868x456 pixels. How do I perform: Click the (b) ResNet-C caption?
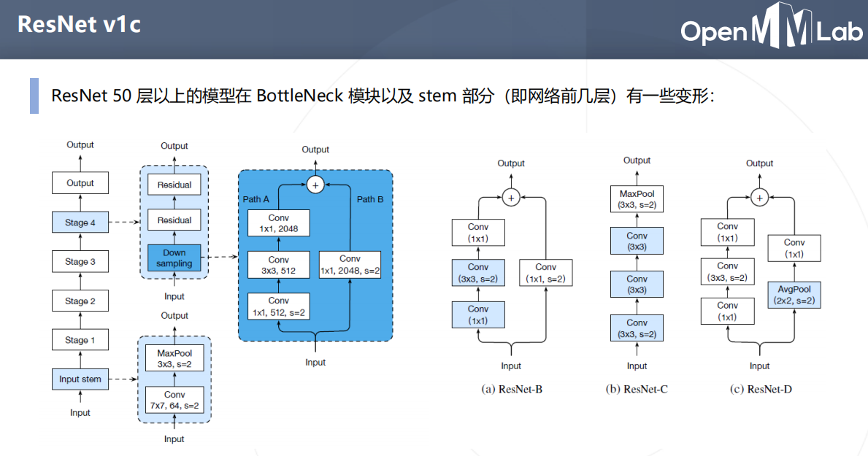[637, 389]
